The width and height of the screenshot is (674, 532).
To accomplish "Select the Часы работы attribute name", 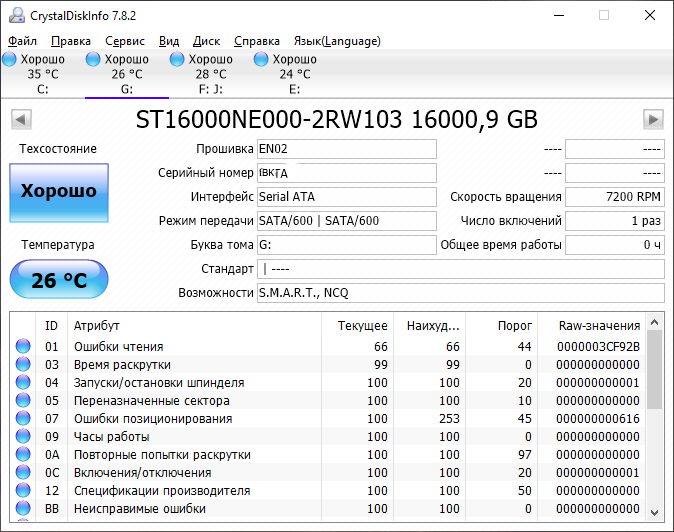I will pos(112,437).
